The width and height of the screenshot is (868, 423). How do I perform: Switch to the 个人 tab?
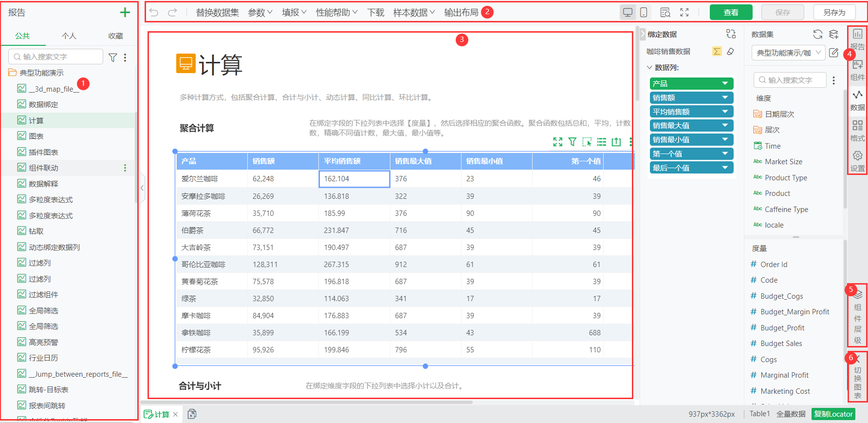[69, 36]
